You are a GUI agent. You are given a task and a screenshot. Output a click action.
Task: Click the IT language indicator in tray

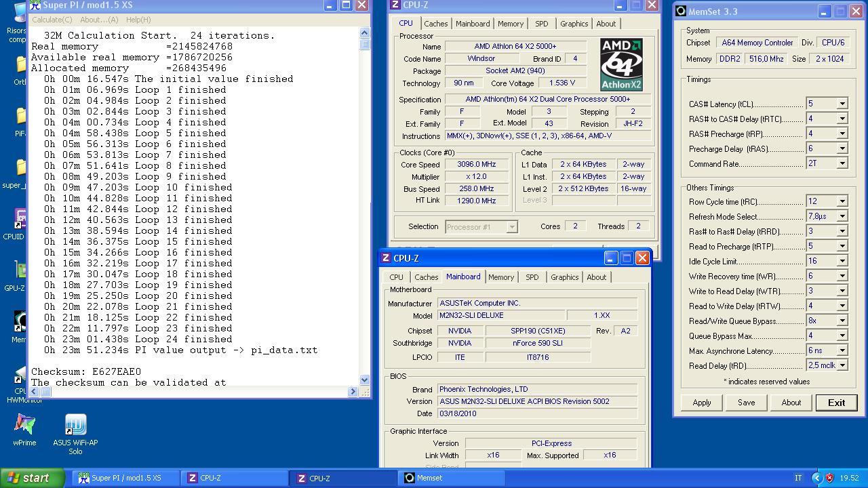tap(798, 478)
